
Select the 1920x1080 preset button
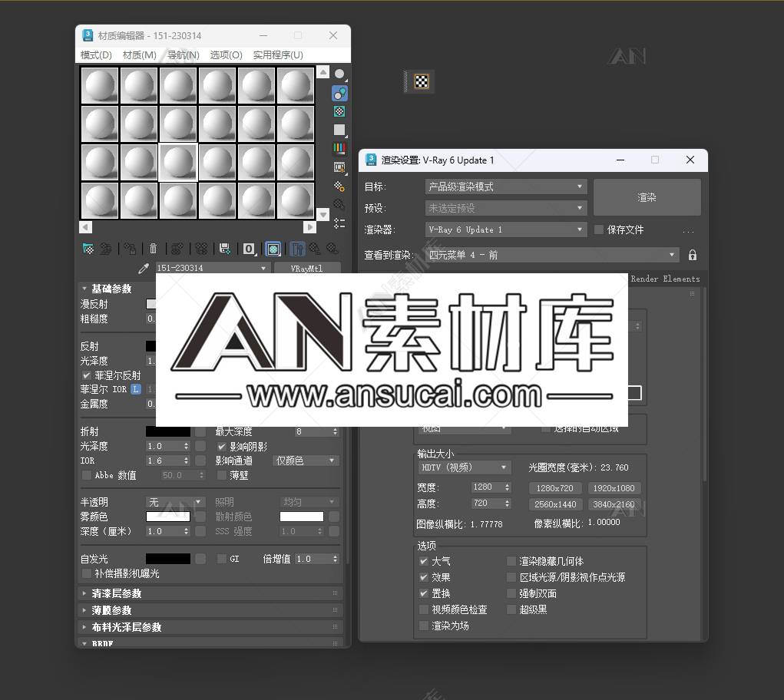(x=614, y=488)
